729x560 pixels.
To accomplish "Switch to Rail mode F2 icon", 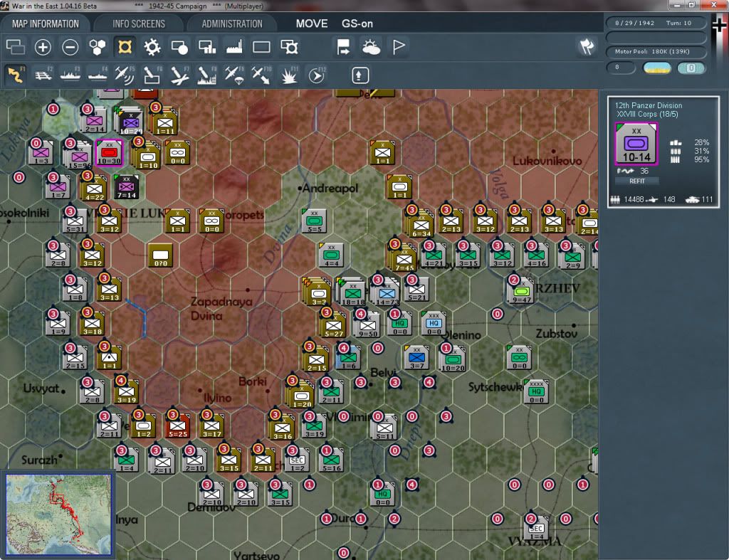I will pyautogui.click(x=43, y=75).
